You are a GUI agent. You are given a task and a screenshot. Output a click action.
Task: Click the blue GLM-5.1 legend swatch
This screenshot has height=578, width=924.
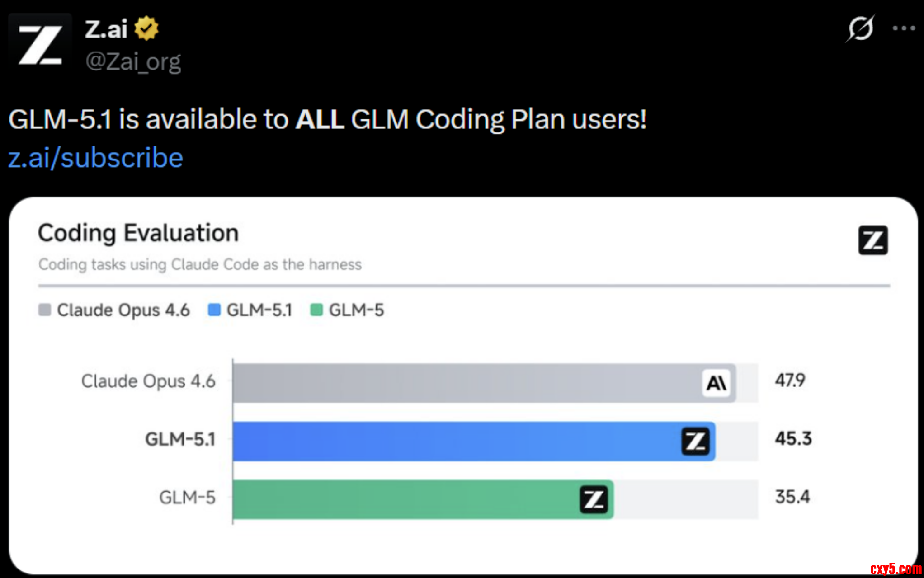214,310
